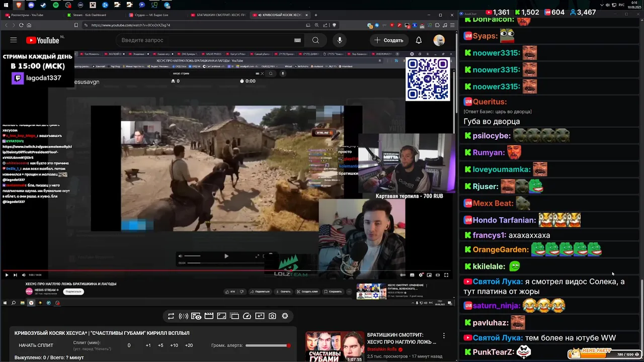Add +10 minutes to the split

pos(174,345)
